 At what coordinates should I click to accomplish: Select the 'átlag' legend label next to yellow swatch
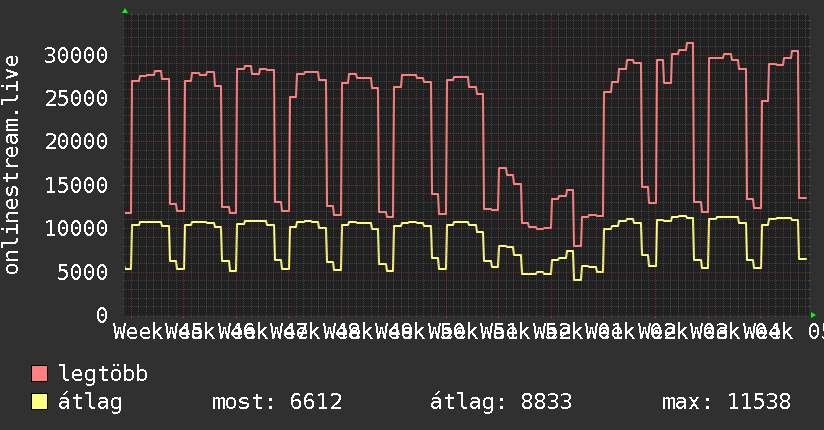pos(90,402)
